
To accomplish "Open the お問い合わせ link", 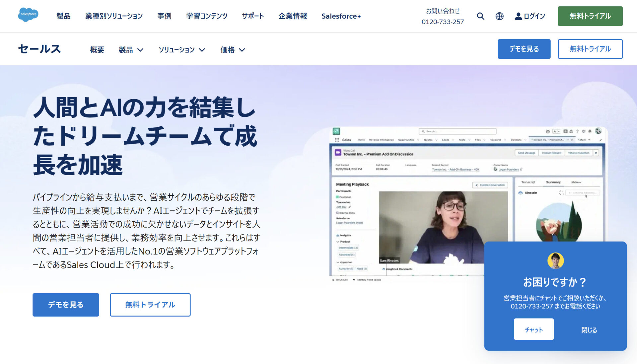I will click(x=443, y=11).
